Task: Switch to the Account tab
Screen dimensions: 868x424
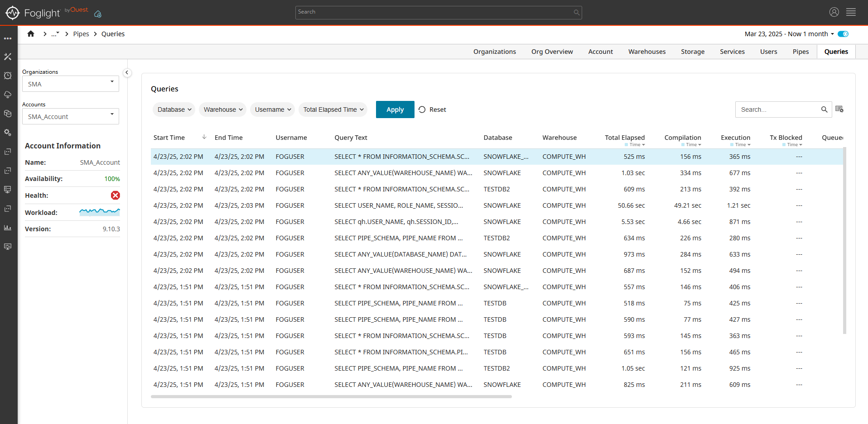Action: tap(601, 52)
